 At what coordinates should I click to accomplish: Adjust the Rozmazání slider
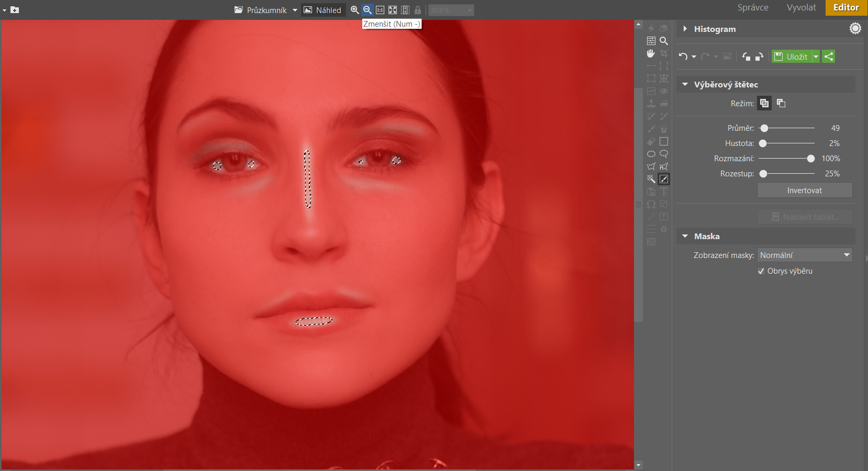click(x=811, y=159)
